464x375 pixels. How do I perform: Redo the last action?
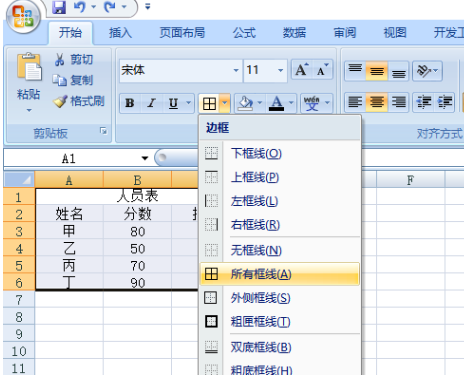point(110,7)
